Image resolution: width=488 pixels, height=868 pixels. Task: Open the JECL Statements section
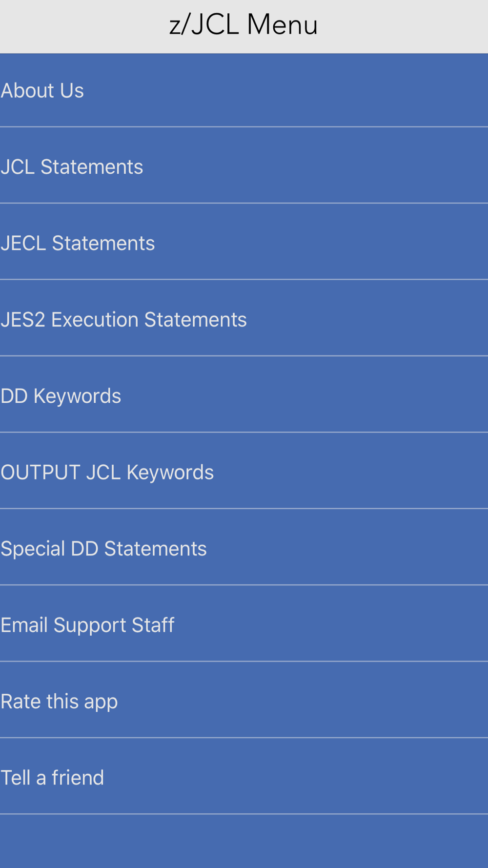[x=244, y=243]
